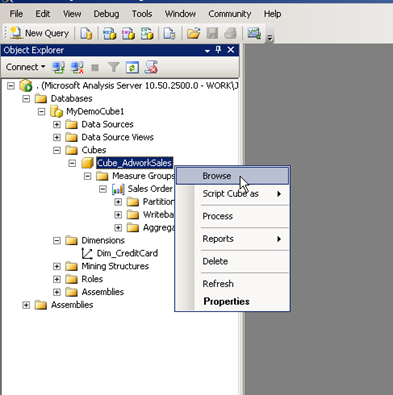The image size is (393, 395).
Task: Expand the Data Source Views folder
Action: [57, 137]
